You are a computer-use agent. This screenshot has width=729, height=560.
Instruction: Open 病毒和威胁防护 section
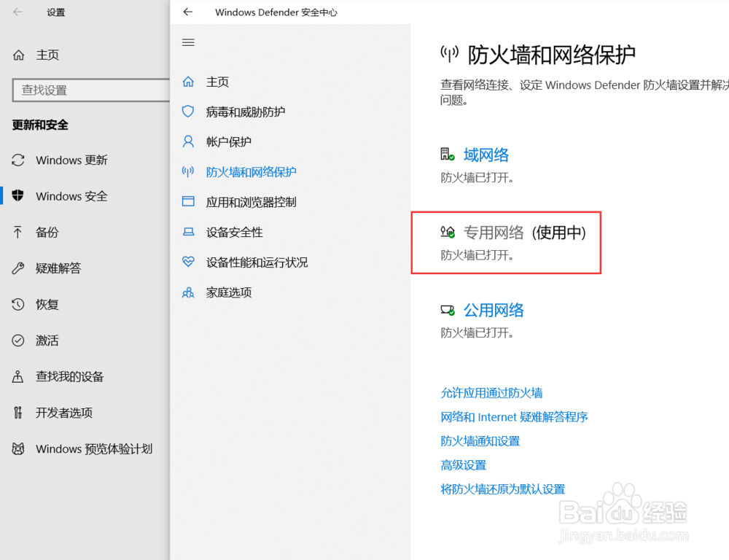click(246, 112)
